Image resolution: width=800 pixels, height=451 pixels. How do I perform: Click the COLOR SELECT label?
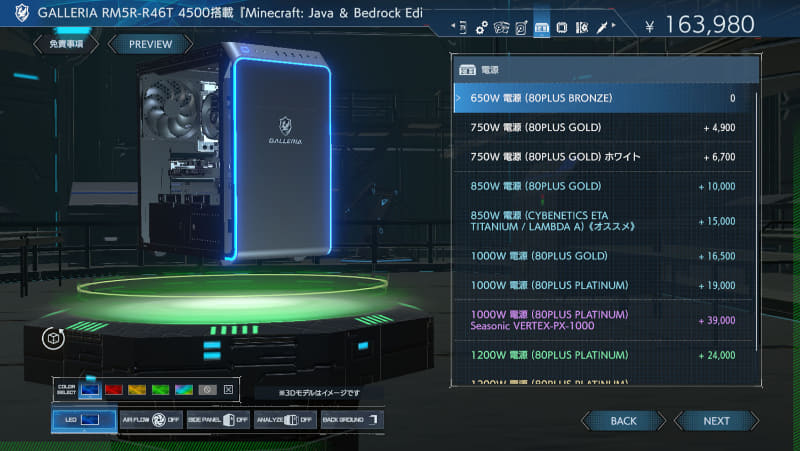pyautogui.click(x=66, y=390)
